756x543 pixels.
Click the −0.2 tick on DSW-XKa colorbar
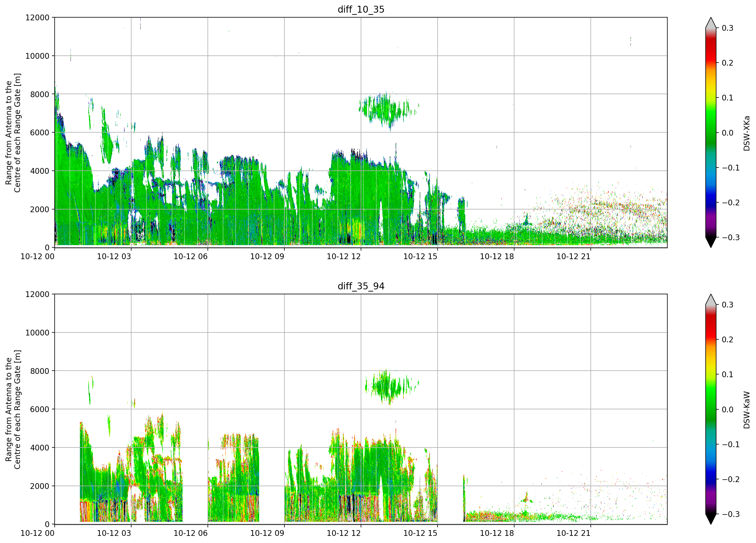tap(731, 203)
